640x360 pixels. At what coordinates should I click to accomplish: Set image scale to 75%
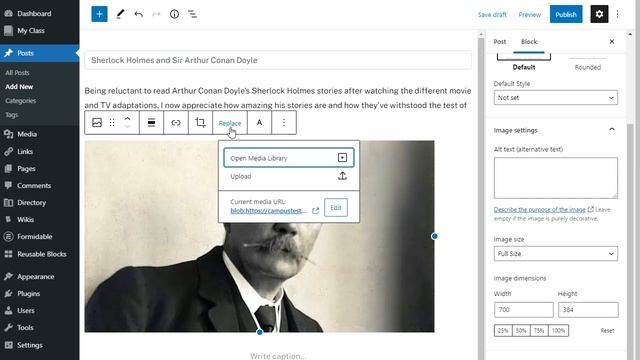539,331
